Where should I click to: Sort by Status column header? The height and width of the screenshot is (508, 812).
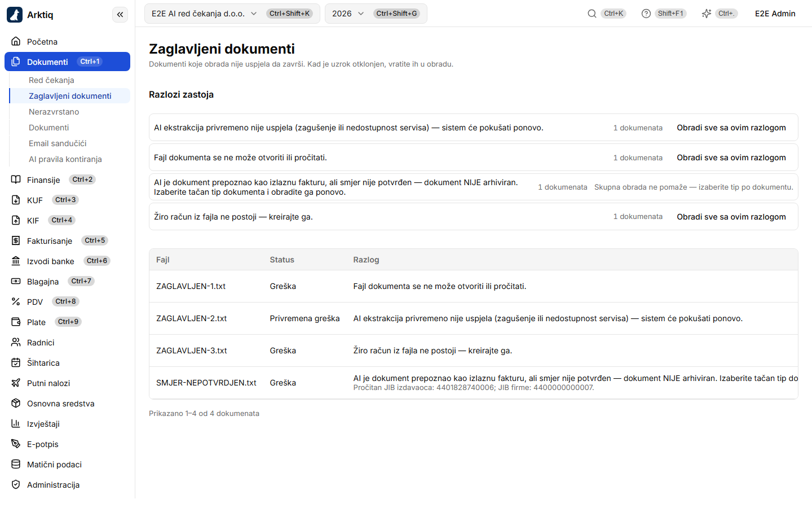[x=282, y=260]
